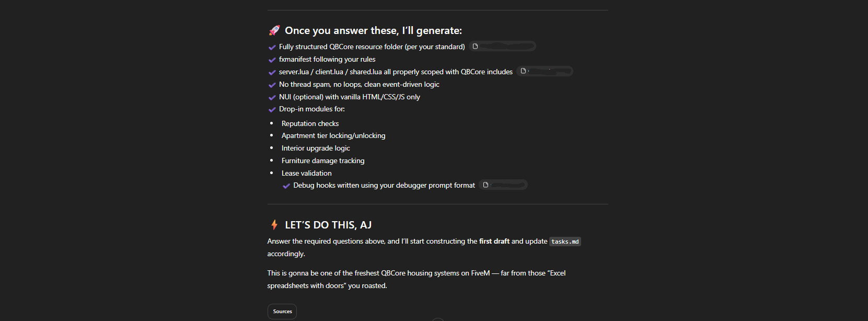Viewport: 868px width, 321px height.
Task: Click the 'Reputation checks' bullet item
Action: [310, 123]
